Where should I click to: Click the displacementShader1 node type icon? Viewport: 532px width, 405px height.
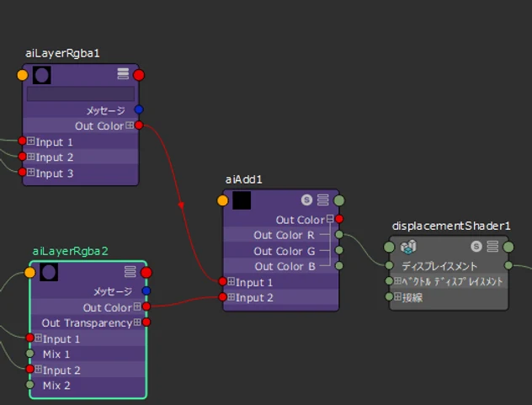pyautogui.click(x=408, y=247)
